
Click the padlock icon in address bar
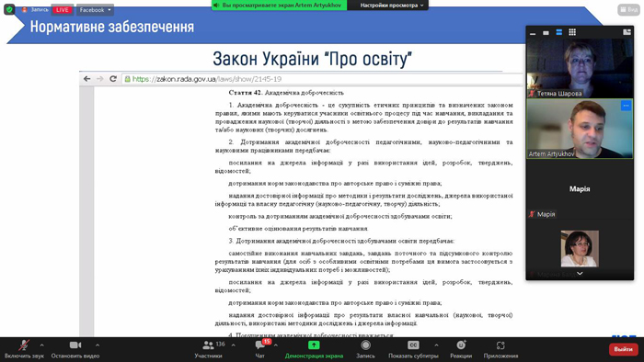click(x=127, y=79)
